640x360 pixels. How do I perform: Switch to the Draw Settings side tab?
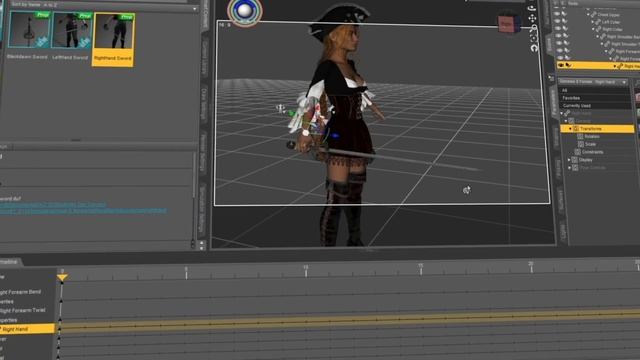click(204, 104)
